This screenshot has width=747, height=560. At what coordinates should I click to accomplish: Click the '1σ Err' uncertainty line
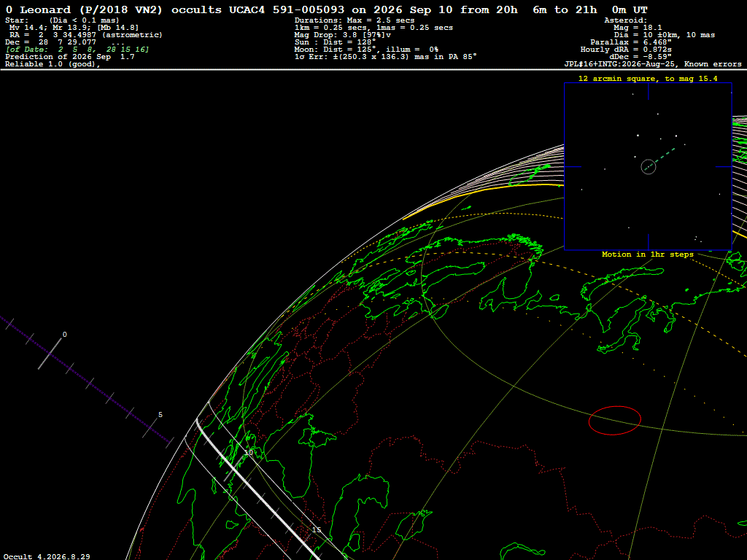pos(385,57)
